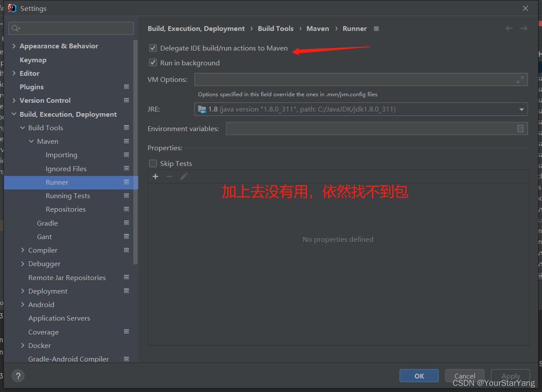Click the back navigation arrow

[509, 28]
